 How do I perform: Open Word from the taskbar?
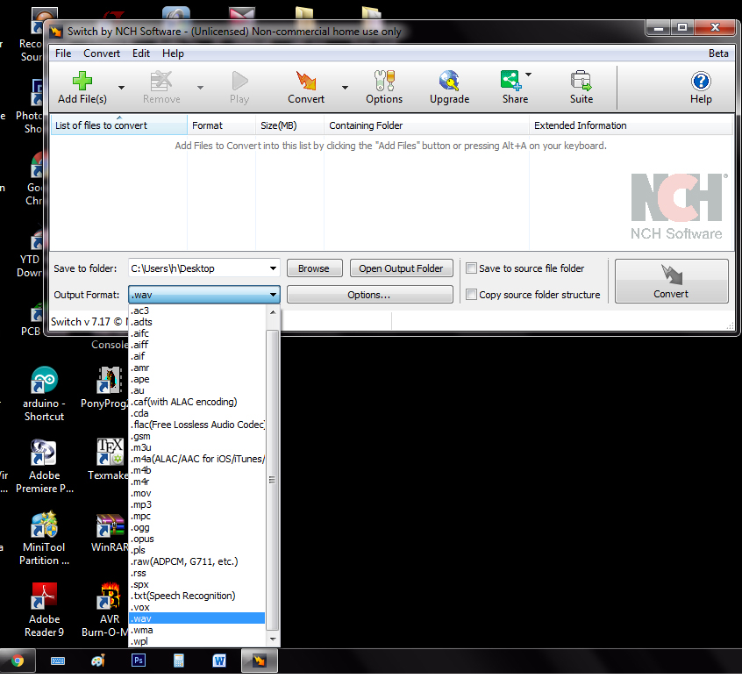tap(219, 661)
